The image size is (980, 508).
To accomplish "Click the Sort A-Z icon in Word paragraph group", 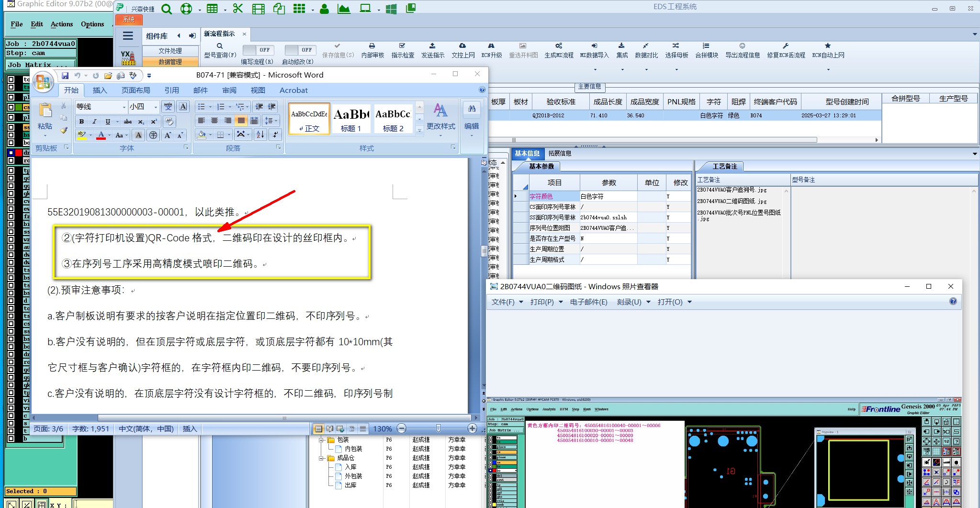I will pos(260,135).
